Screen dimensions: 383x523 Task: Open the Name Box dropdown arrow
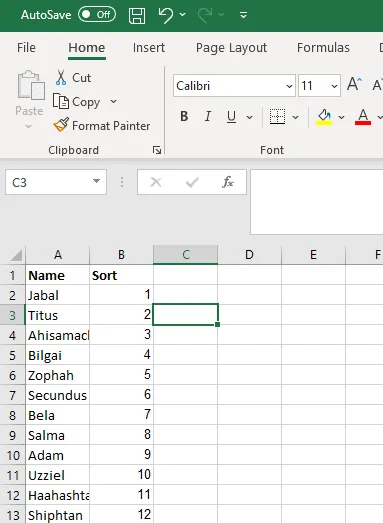click(96, 181)
